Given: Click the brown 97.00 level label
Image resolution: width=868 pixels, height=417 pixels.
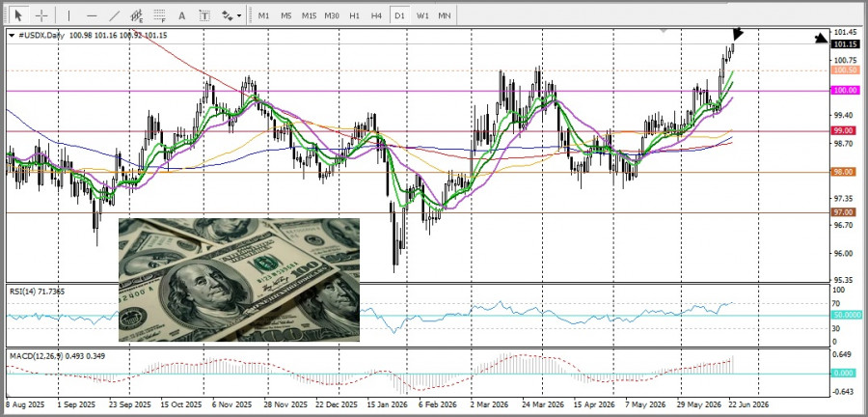Looking at the screenshot, I should 845,212.
